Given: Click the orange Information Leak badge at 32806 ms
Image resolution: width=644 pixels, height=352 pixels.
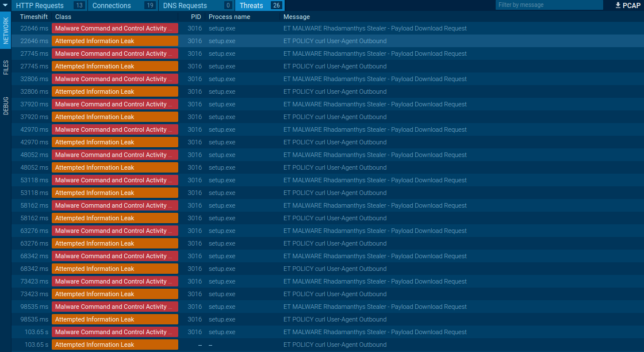Looking at the screenshot, I should (115, 91).
